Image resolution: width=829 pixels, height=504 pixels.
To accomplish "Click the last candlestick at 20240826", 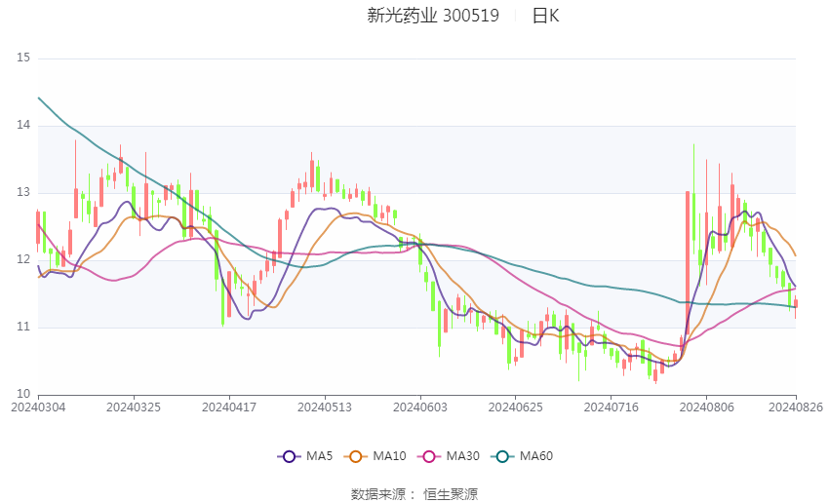I will 796,304.
